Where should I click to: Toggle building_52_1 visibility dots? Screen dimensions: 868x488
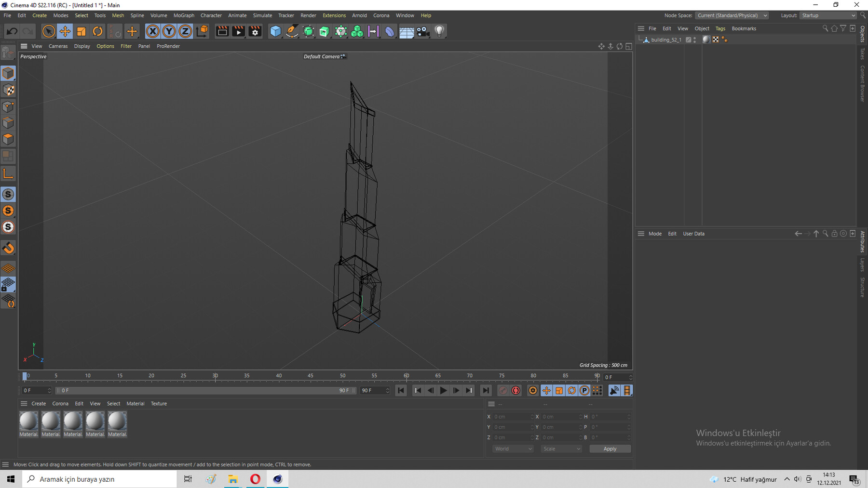(694, 40)
